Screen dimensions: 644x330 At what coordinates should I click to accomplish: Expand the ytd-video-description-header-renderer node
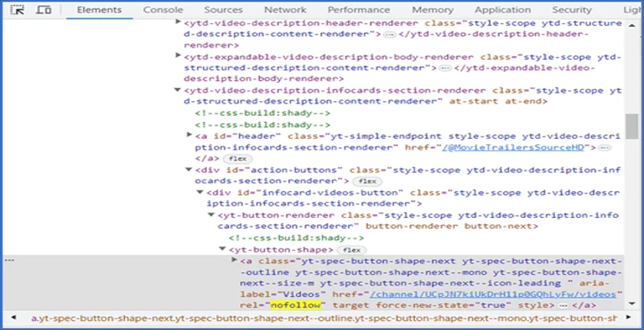178,21
